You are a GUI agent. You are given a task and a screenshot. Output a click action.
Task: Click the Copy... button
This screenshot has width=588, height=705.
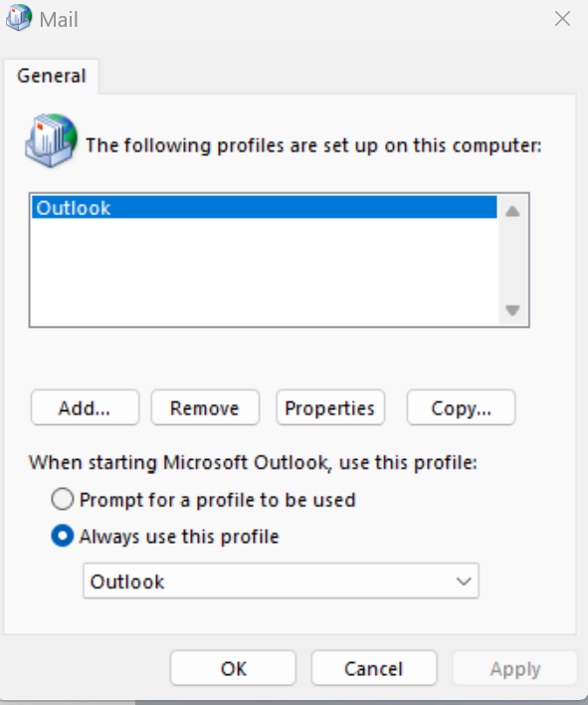click(x=461, y=408)
